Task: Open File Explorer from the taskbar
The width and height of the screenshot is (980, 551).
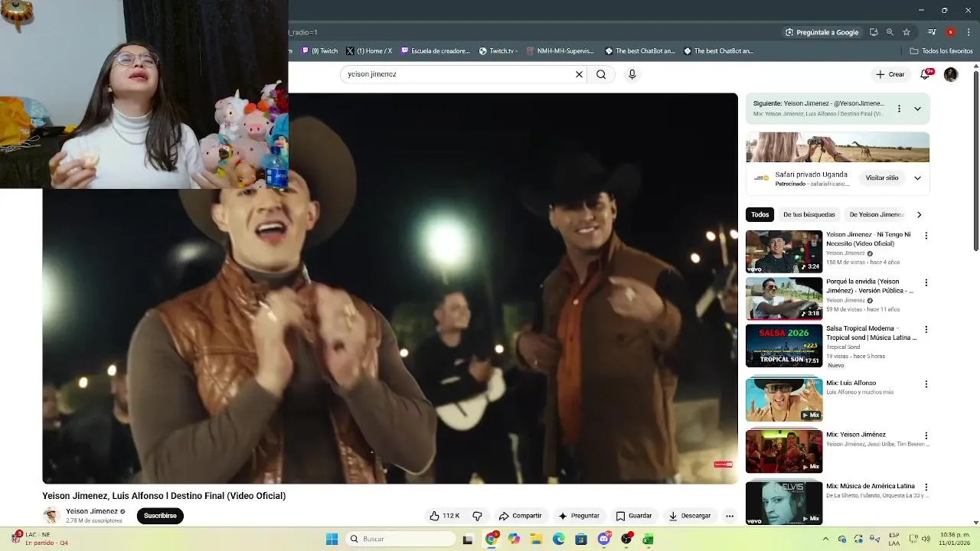Action: point(536,540)
